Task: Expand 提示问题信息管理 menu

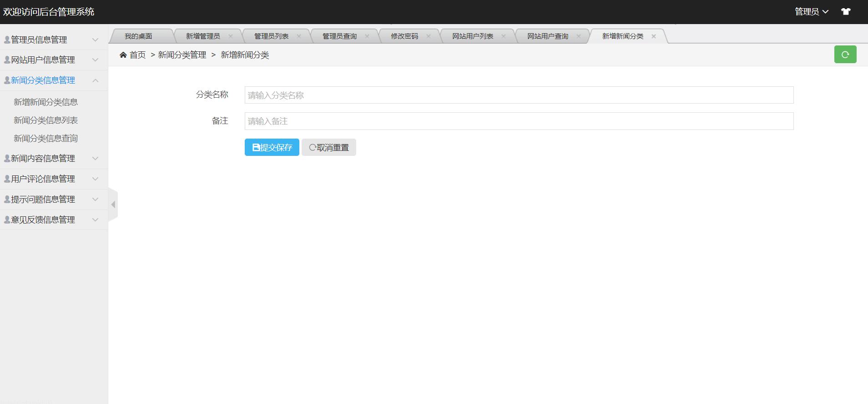Action: 54,200
